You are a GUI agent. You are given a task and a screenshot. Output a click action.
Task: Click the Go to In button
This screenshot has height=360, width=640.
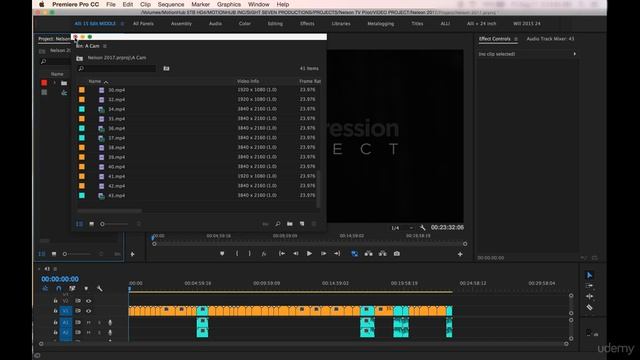pyautogui.click(x=282, y=253)
